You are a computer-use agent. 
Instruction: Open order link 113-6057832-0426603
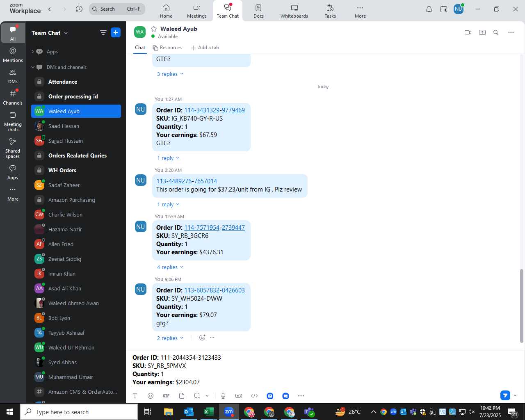point(215,290)
